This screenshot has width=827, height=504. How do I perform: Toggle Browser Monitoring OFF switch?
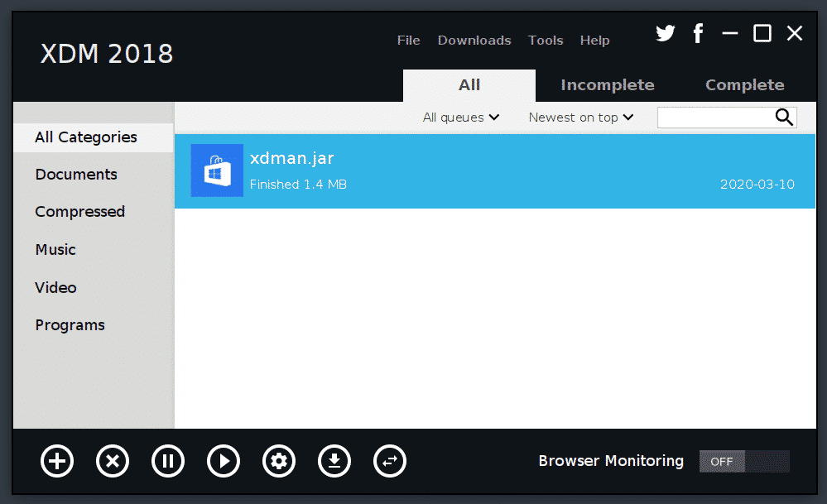pyautogui.click(x=744, y=461)
